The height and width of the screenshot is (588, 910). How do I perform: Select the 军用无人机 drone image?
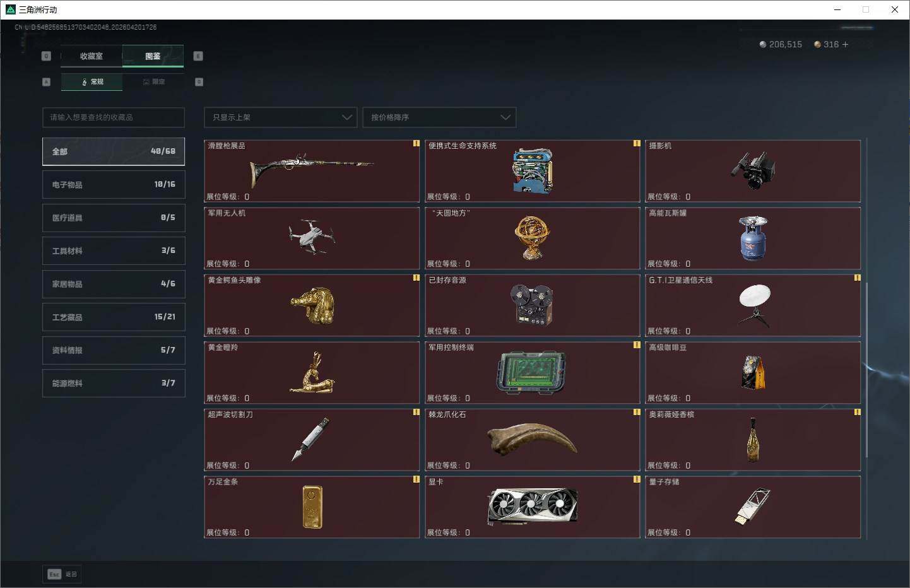pyautogui.click(x=312, y=237)
